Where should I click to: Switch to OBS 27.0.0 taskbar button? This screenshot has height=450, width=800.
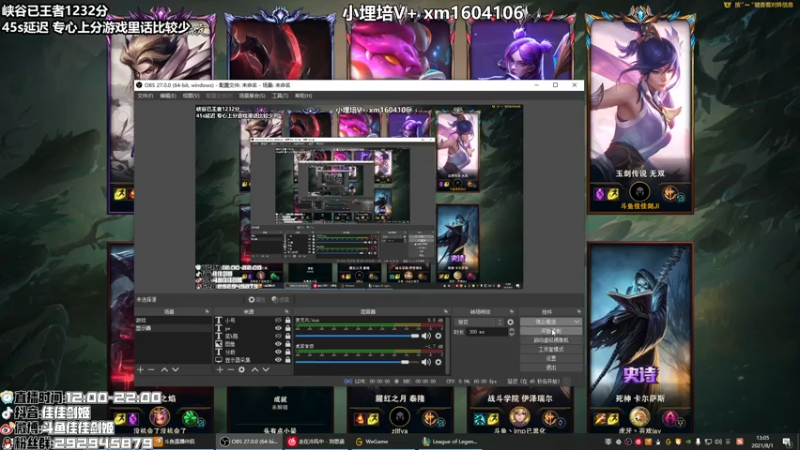(249, 442)
